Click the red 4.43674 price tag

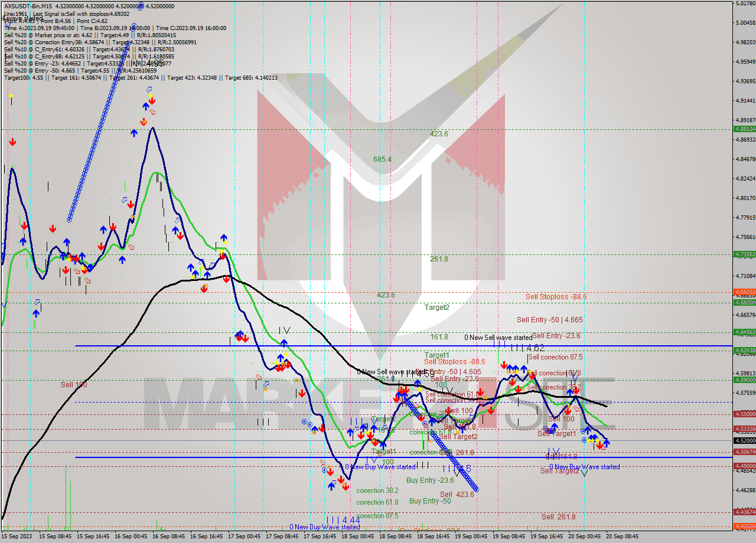click(x=744, y=512)
